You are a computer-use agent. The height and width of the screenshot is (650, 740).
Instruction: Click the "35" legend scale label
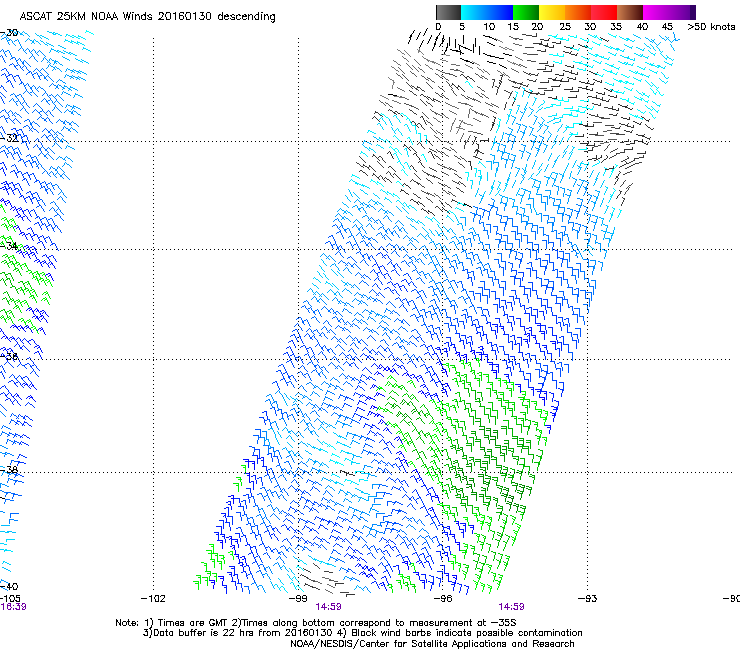pyautogui.click(x=616, y=27)
